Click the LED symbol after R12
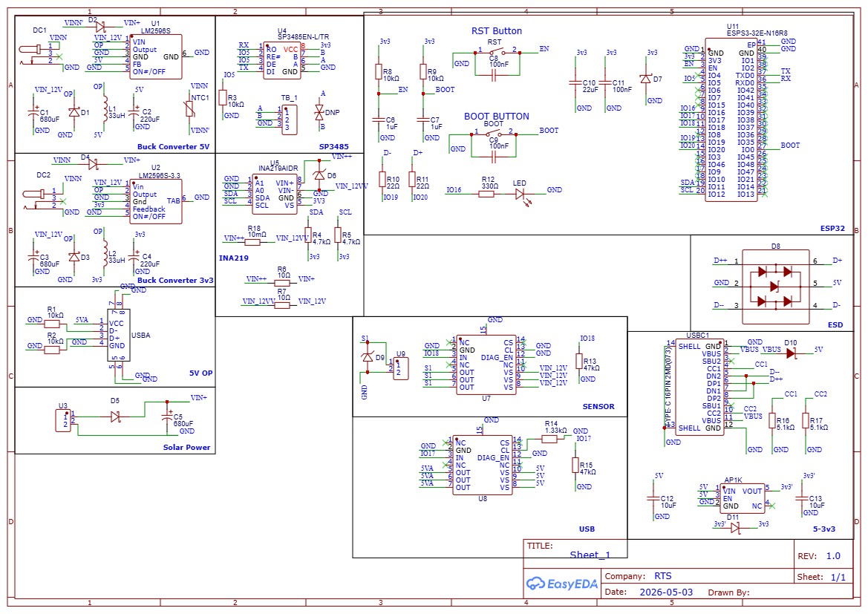Screen dimensions: 868x614 (x=521, y=195)
